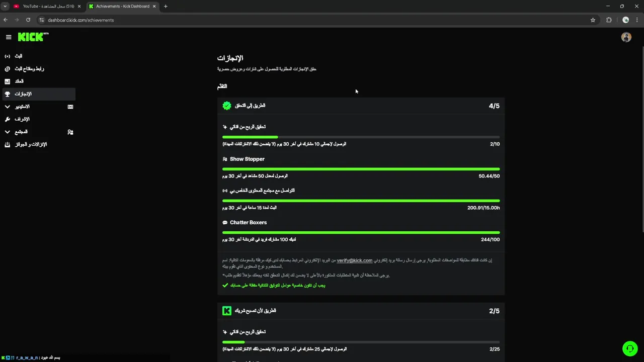This screenshot has width=644, height=362.
Task: Reload the page with the refresh button
Action: click(x=28, y=20)
